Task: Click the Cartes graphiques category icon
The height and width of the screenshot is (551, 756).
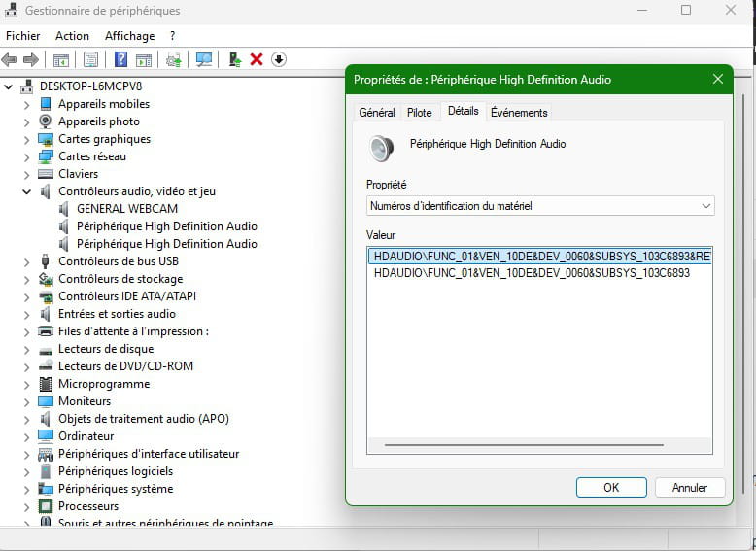Action: (46, 139)
